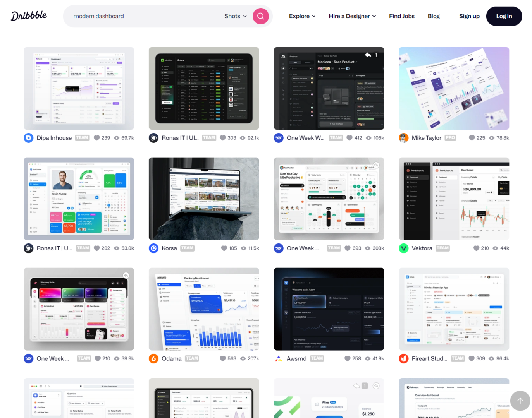The height and width of the screenshot is (418, 532).
Task: Open the Mike Taylor isometric dashboard thumbnail
Action: (454, 88)
